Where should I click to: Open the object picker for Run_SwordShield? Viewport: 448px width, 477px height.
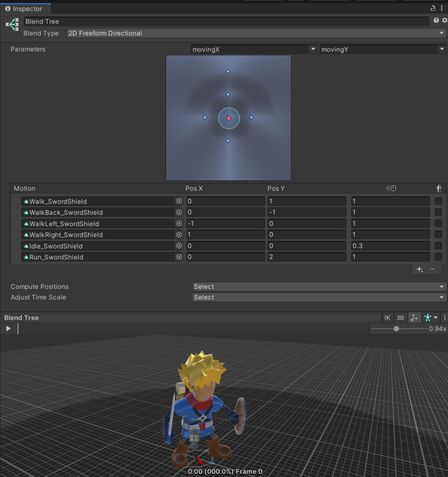click(x=179, y=257)
